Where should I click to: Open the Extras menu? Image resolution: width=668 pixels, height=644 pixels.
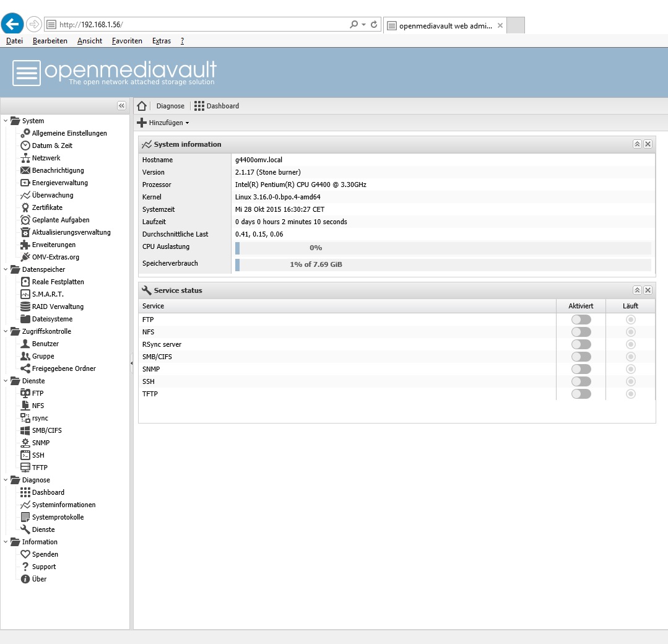[162, 41]
